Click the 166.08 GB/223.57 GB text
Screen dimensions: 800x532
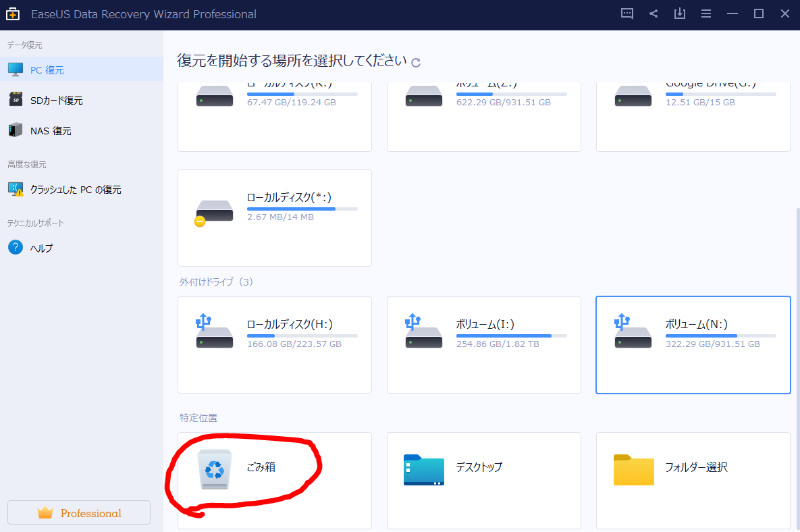(294, 344)
